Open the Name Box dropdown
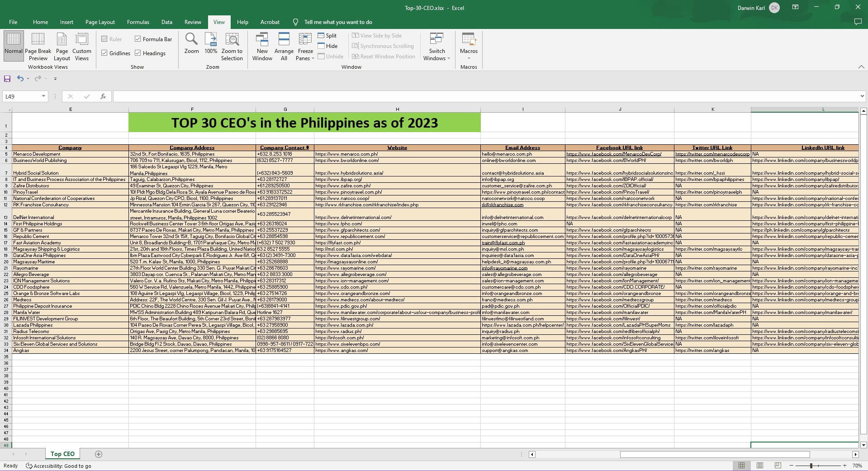The width and height of the screenshot is (868, 471). (43, 96)
